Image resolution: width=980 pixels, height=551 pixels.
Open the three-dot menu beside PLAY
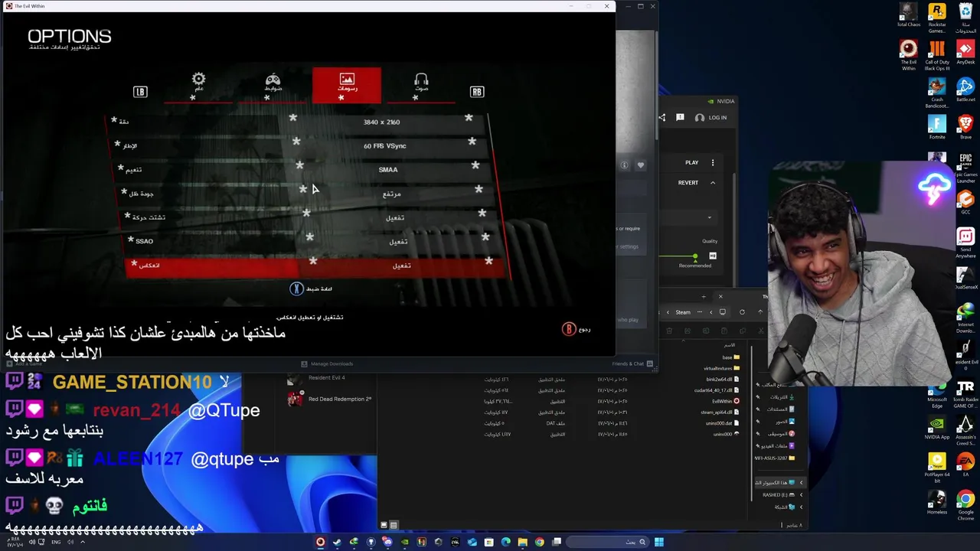point(713,162)
